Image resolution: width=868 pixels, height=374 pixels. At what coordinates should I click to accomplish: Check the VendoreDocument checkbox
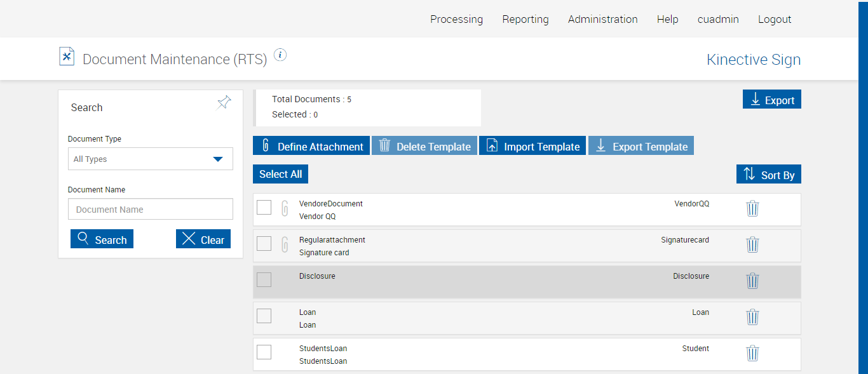264,208
